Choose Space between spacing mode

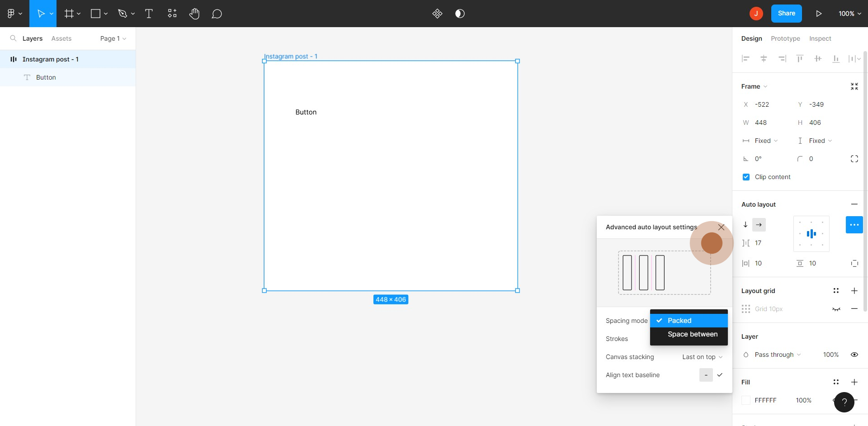click(692, 334)
